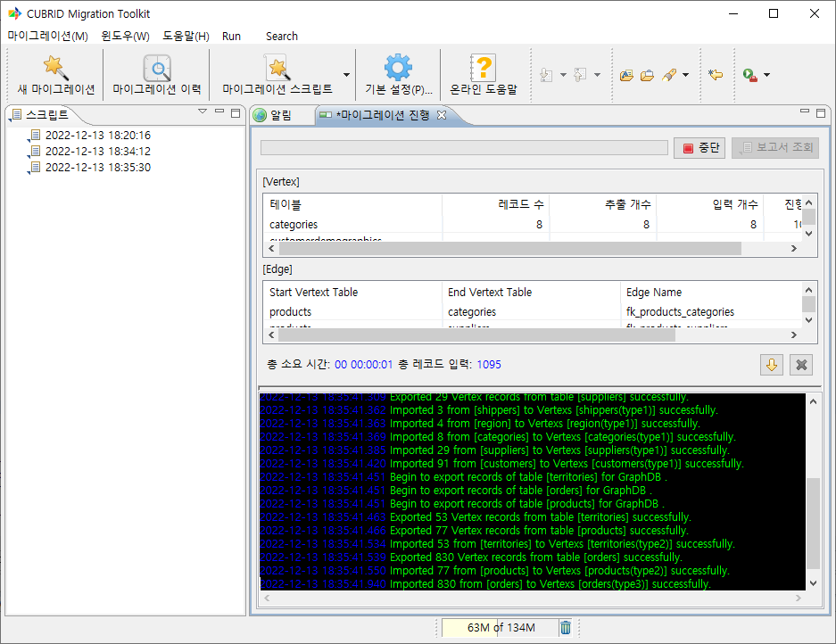The image size is (836, 644).
Task: Switch to the 알림 tab
Action: pos(272,115)
